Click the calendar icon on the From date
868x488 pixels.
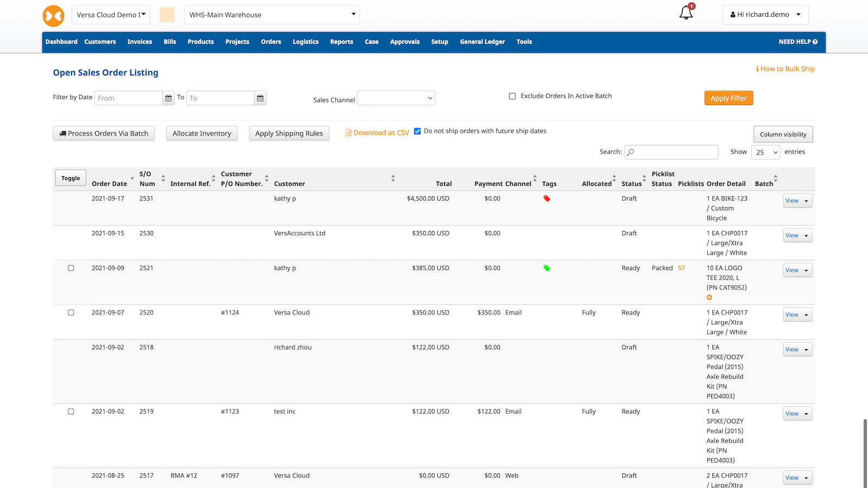[x=168, y=98]
